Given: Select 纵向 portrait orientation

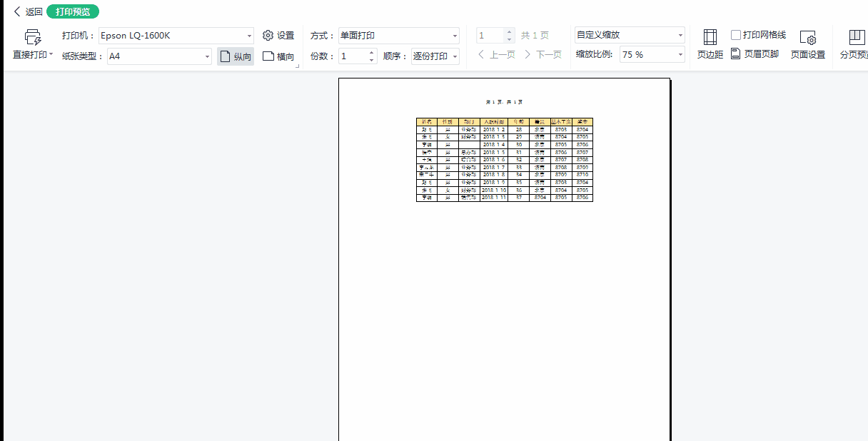Looking at the screenshot, I should [x=235, y=55].
